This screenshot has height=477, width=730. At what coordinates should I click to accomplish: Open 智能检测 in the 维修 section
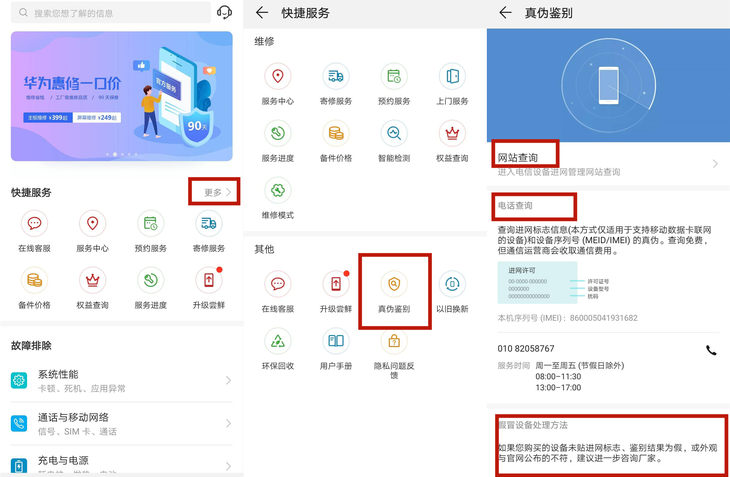click(x=394, y=141)
